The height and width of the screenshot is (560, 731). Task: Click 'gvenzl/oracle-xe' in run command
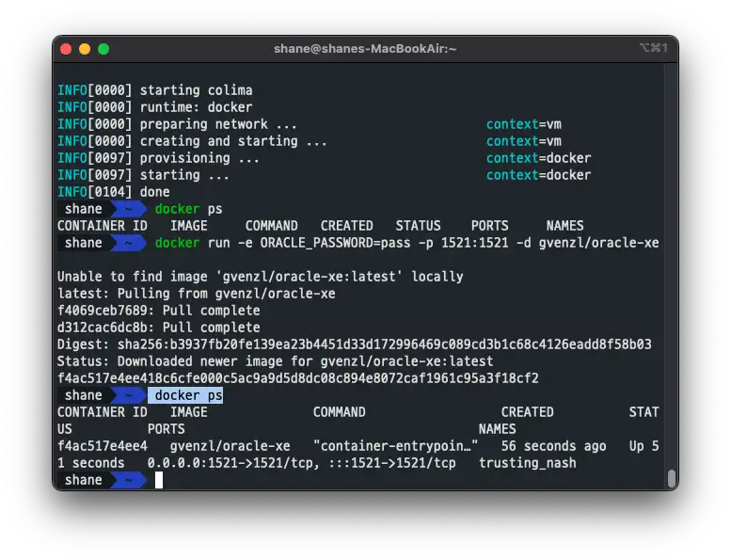[599, 243]
